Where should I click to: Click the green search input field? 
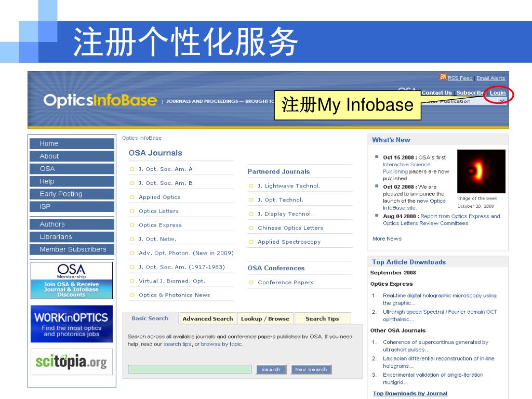[x=190, y=369]
